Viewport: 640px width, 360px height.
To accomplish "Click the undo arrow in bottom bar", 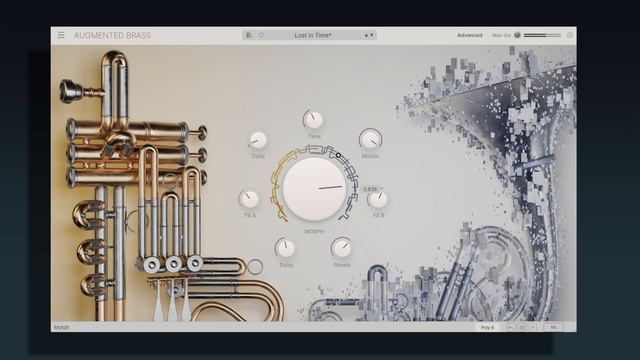I will click(x=511, y=327).
